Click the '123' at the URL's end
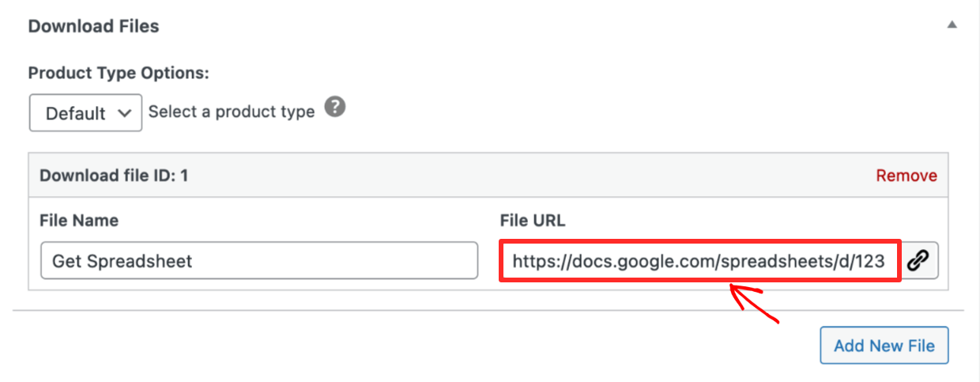Image resolution: width=980 pixels, height=382 pixels. (869, 260)
